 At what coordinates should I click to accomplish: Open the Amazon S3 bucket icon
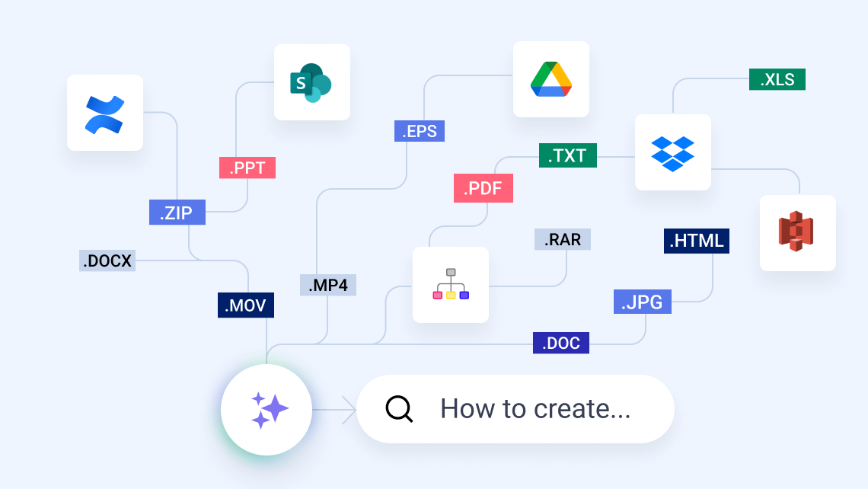[797, 233]
